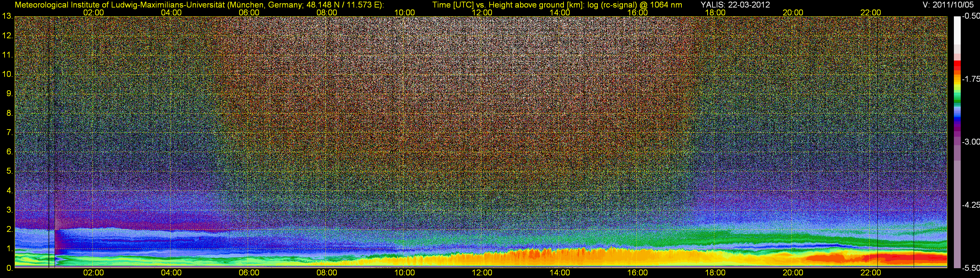Click the 22:00 label on the top time axis

pyautogui.click(x=871, y=12)
